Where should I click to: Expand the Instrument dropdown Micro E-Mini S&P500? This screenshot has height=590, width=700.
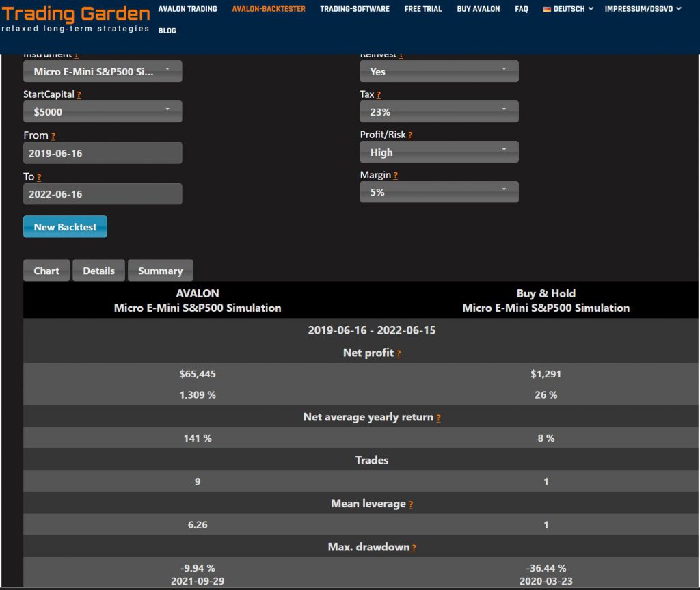[x=103, y=72]
